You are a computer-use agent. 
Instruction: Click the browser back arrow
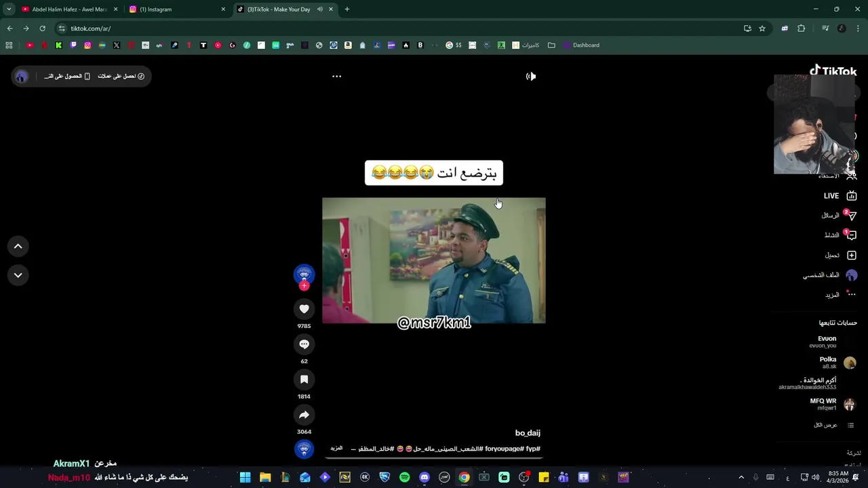[9, 28]
